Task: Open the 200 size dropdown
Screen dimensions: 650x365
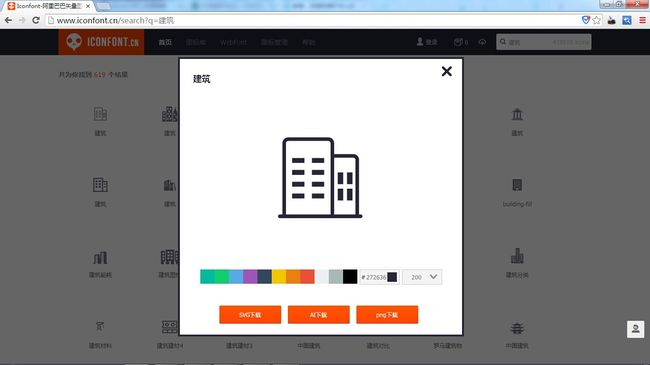Action: (x=422, y=277)
